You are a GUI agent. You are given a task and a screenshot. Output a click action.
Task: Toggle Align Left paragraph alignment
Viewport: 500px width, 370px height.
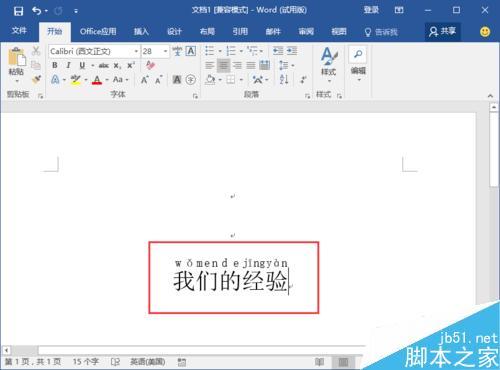coord(210,65)
